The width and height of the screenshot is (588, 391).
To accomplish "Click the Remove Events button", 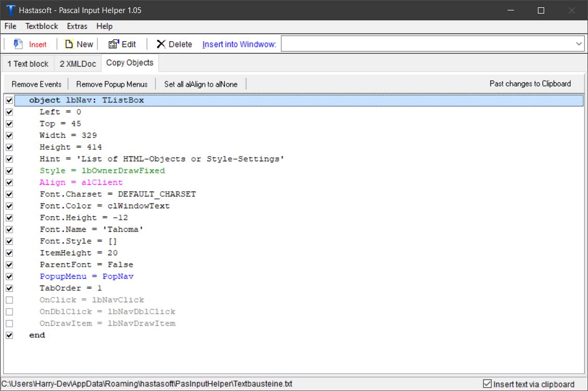I will [x=37, y=84].
